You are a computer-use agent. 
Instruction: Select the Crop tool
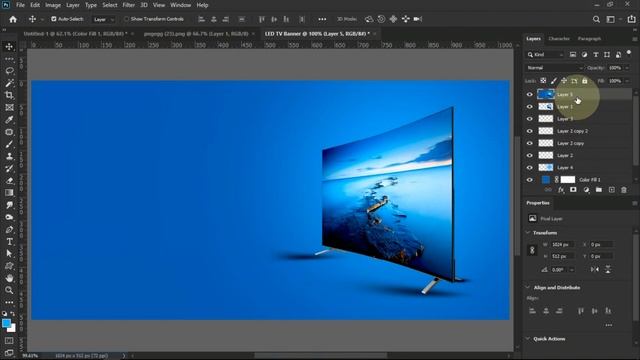click(x=9, y=96)
